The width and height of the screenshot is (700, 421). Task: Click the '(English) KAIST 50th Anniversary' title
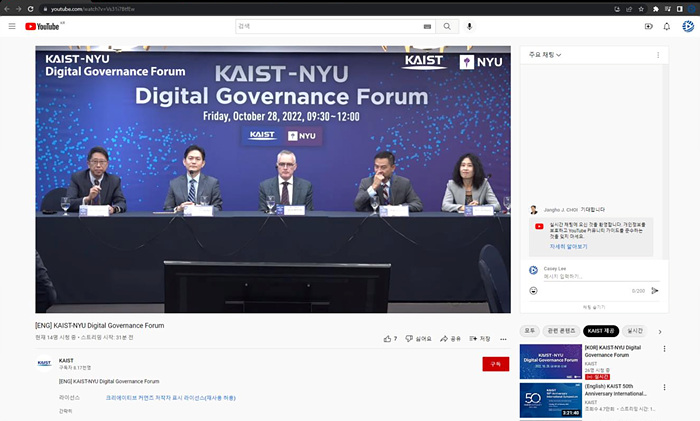coord(615,390)
